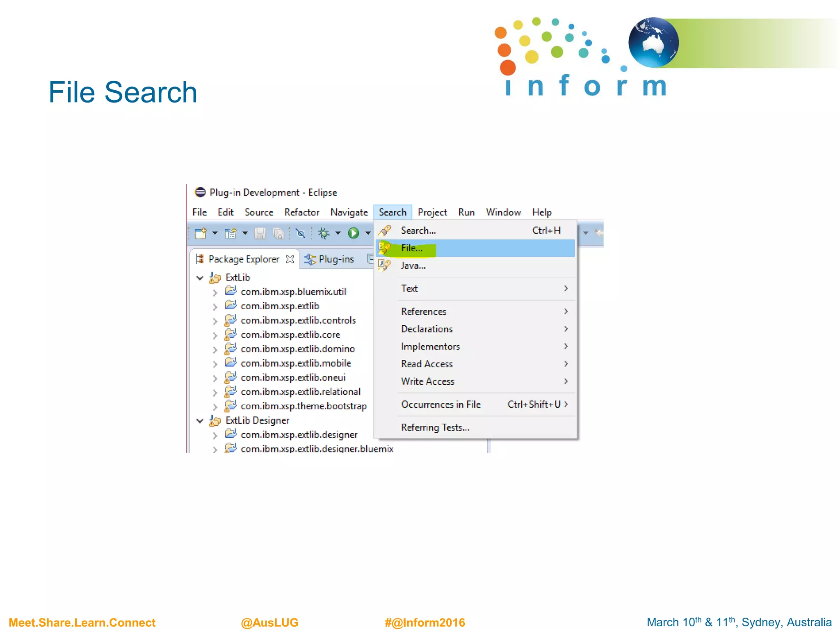Screen dimensions: 840x630
Task: Click com.ibm.xsp.extlib.controls project folder icon
Action: pos(230,320)
